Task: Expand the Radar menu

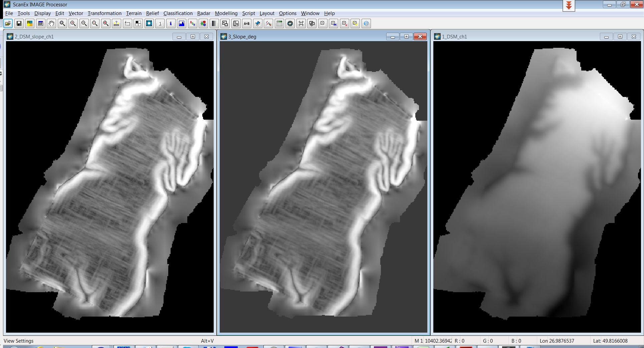Action: (204, 13)
